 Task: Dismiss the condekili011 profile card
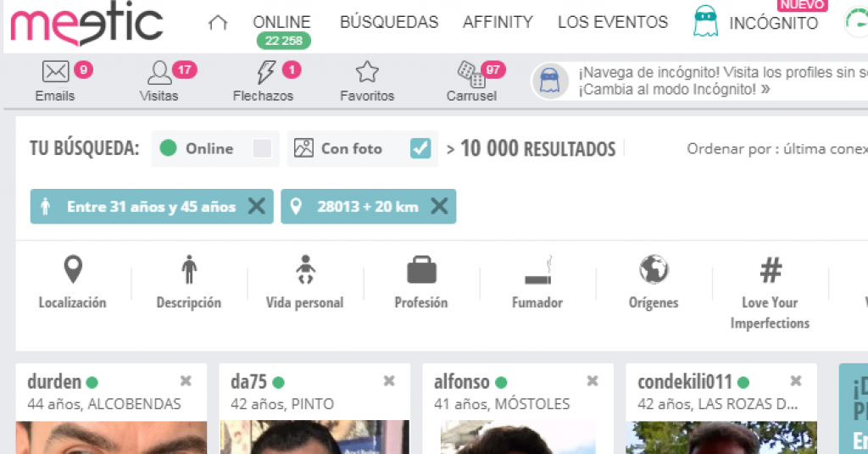pos(796,380)
